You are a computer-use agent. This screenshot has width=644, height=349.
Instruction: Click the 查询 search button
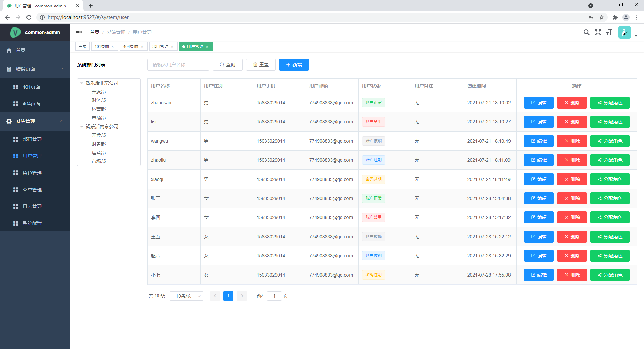227,65
